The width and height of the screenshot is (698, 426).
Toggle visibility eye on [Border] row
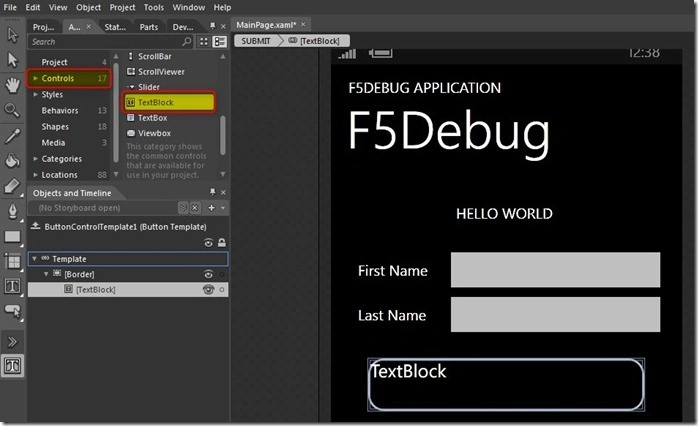(x=208, y=274)
